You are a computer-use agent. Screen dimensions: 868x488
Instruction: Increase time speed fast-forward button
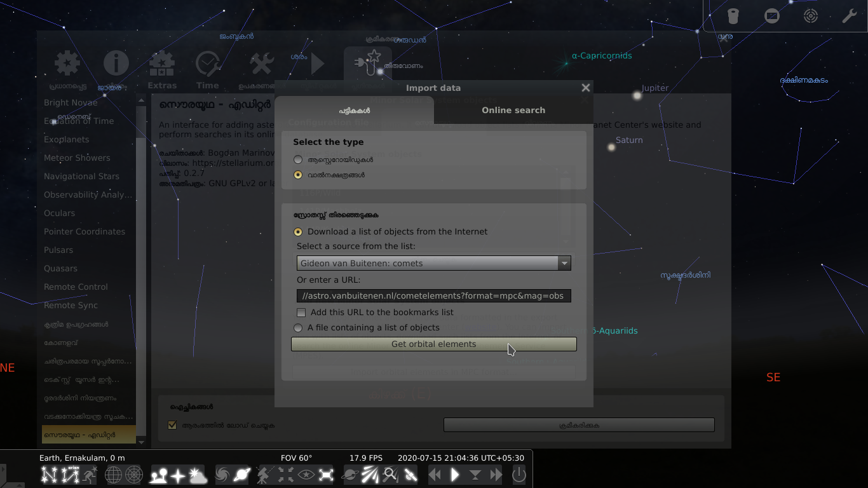(x=496, y=475)
